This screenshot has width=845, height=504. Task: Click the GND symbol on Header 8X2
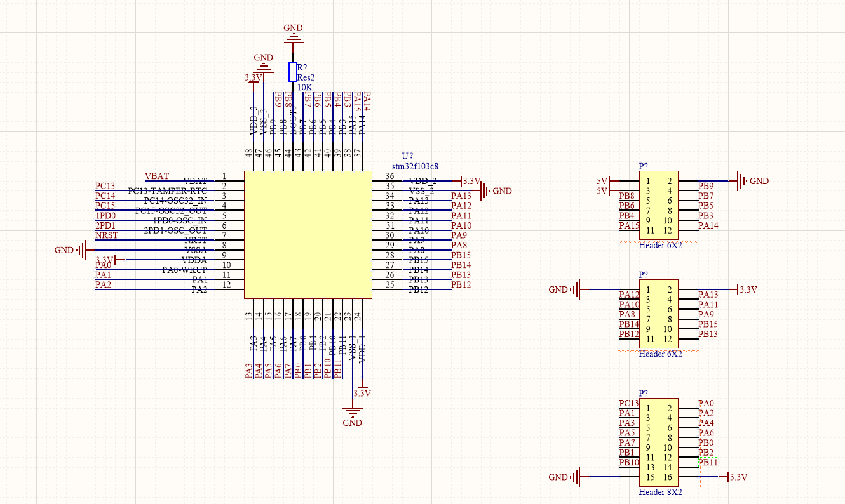pyautogui.click(x=565, y=477)
